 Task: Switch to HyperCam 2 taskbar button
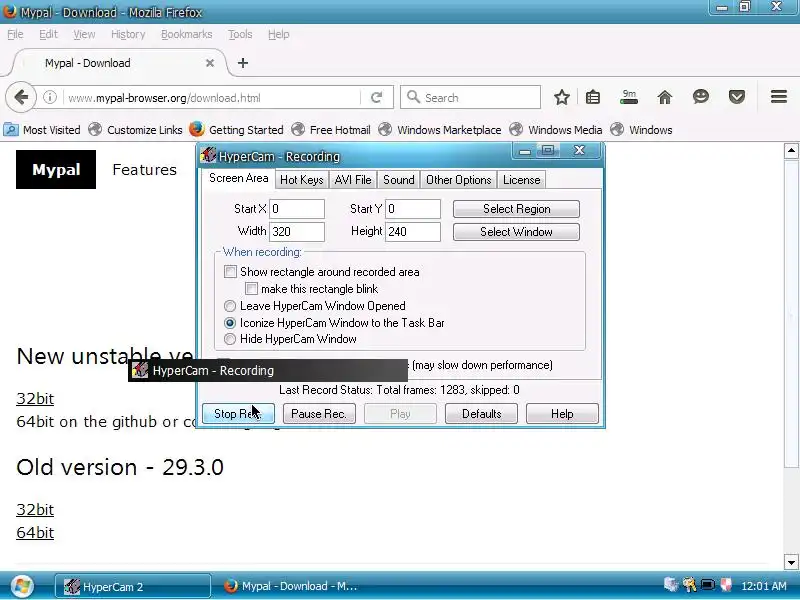(133, 586)
